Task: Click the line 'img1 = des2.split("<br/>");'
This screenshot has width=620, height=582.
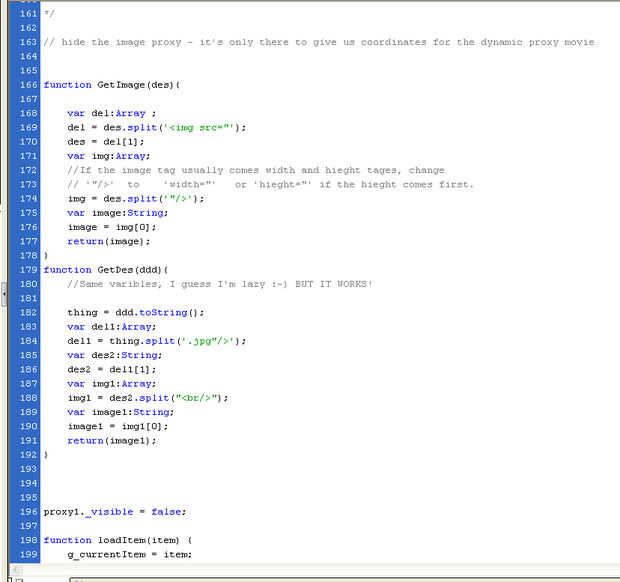Action: click(x=148, y=398)
